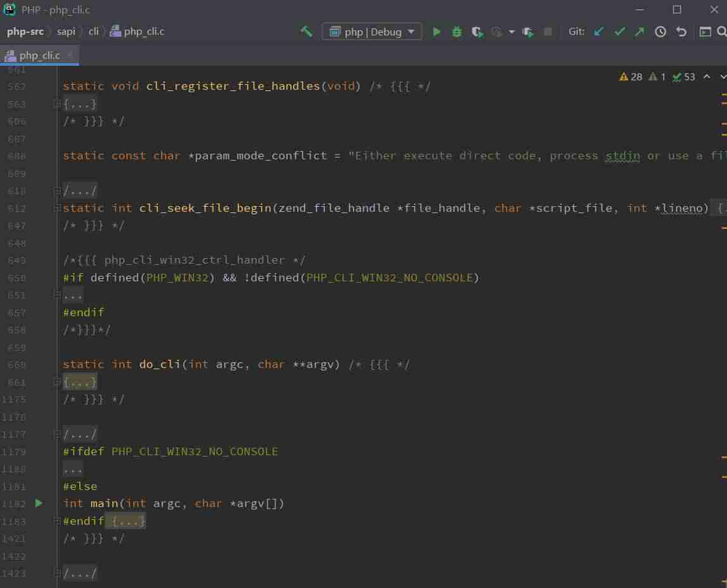
Task: Expand folded do_cli body at line 661
Action: (x=80, y=383)
